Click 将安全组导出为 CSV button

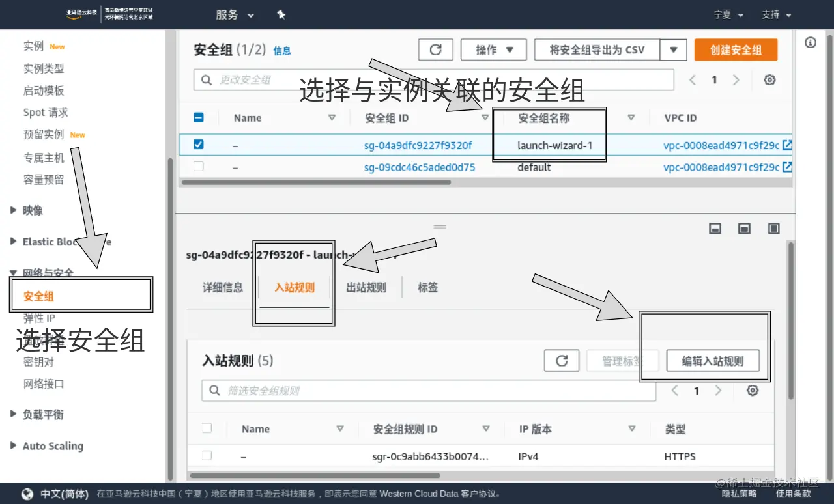coord(597,49)
